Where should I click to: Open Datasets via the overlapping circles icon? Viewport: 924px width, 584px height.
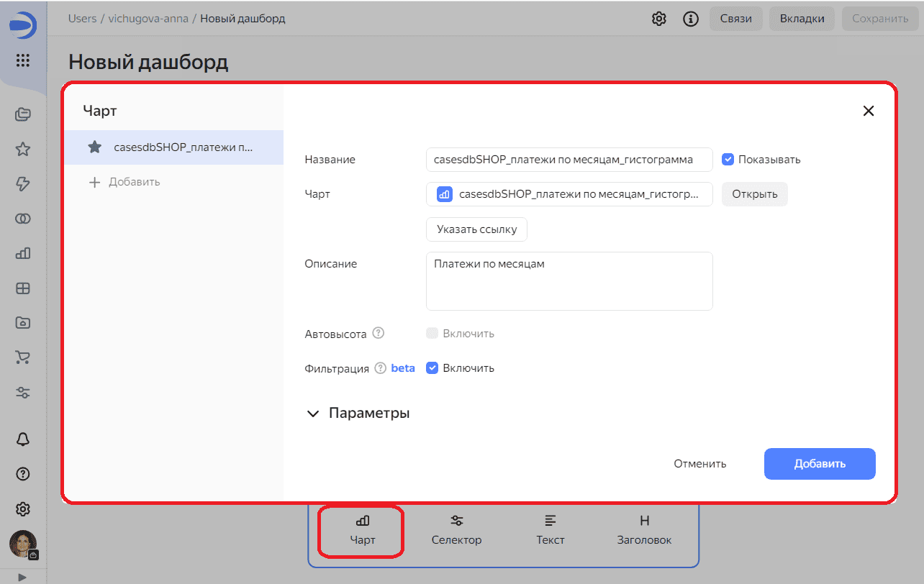(x=23, y=219)
